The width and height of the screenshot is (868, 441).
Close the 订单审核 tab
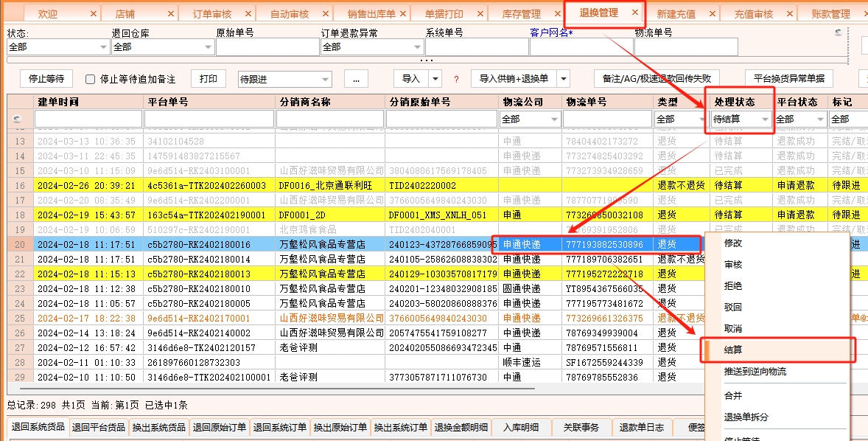coord(248,14)
